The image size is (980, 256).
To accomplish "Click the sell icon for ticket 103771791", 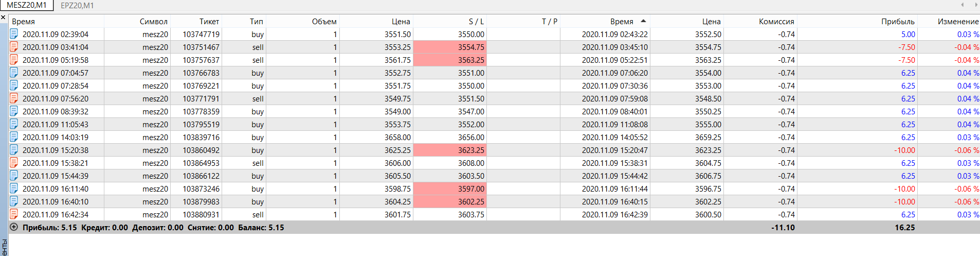I will point(14,98).
